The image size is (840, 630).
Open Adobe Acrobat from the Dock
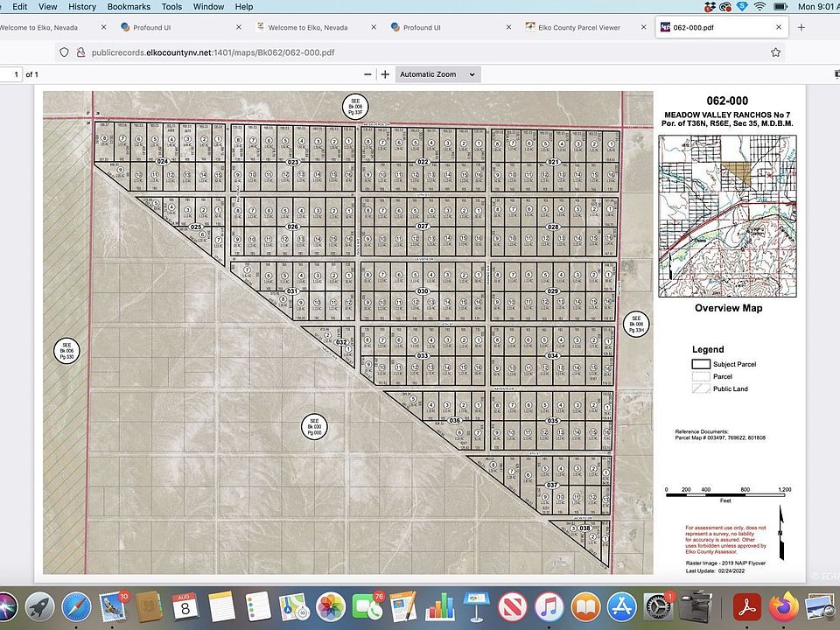click(746, 607)
